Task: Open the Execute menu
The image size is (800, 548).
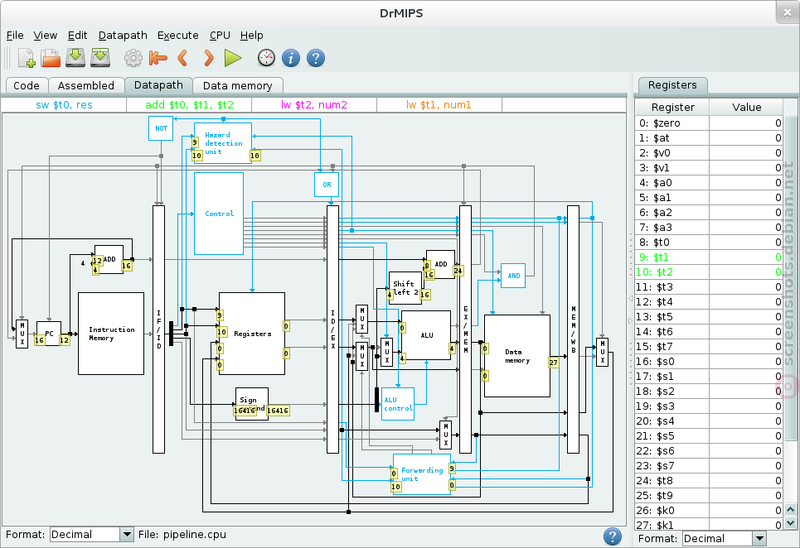Action: tap(178, 35)
